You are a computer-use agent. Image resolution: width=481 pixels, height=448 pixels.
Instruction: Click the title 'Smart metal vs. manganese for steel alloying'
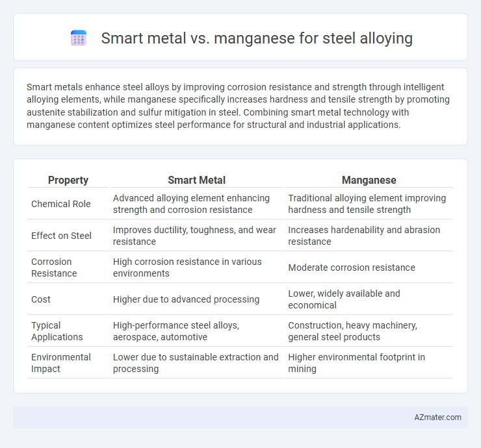tap(257, 38)
